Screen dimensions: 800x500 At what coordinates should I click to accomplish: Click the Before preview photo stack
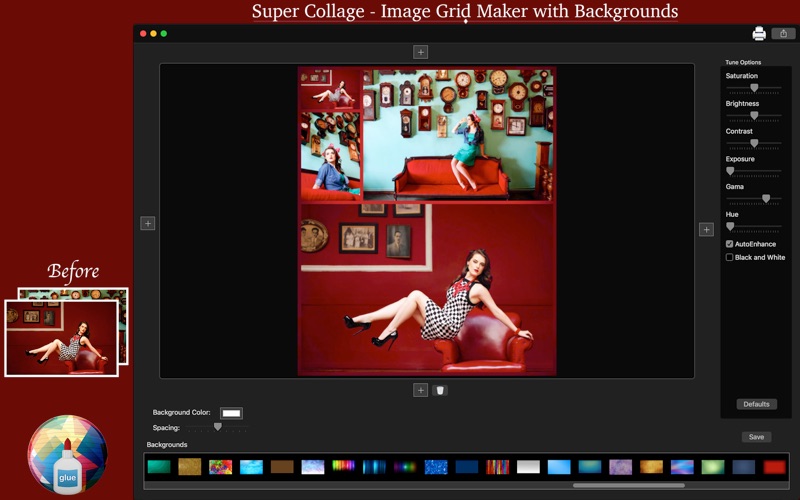[66, 332]
